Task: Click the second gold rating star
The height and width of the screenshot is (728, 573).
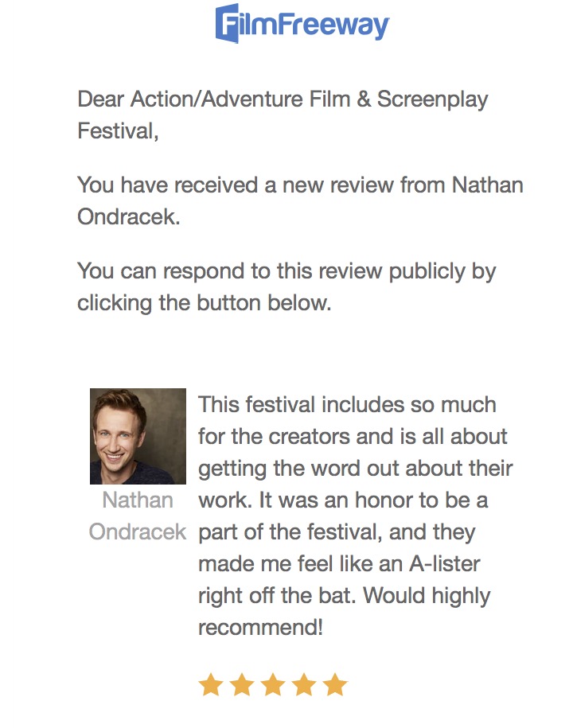Action: tap(241, 684)
